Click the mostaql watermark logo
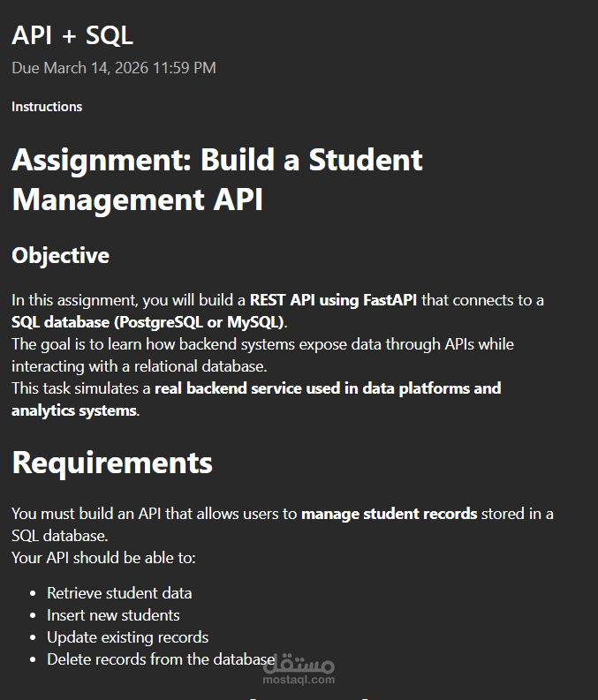This screenshot has width=598, height=700. tap(299, 662)
